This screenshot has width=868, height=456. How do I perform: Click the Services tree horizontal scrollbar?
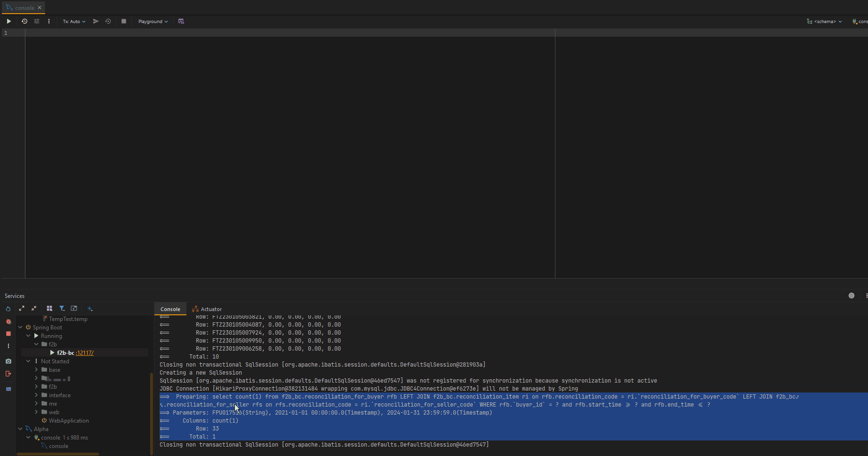tap(58, 454)
